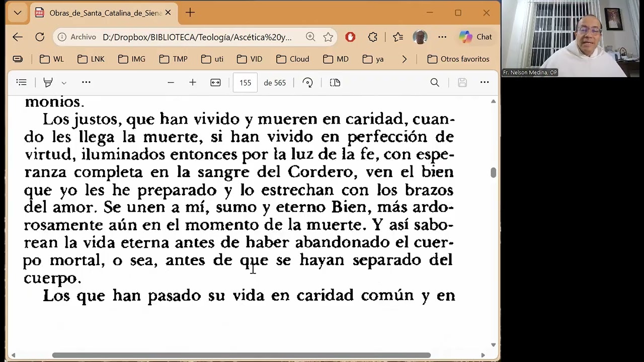The image size is (644, 362).
Task: Search inside the PDF
Action: click(435, 82)
